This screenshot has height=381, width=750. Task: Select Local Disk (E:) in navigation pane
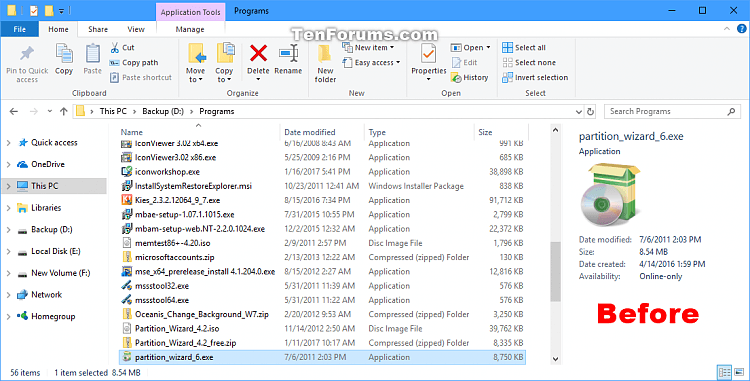(55, 251)
